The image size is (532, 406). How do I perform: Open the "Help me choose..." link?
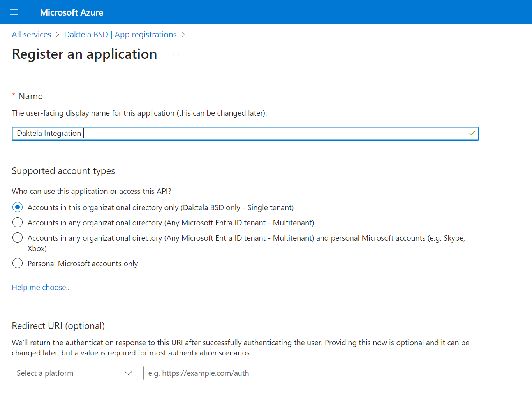coord(41,287)
